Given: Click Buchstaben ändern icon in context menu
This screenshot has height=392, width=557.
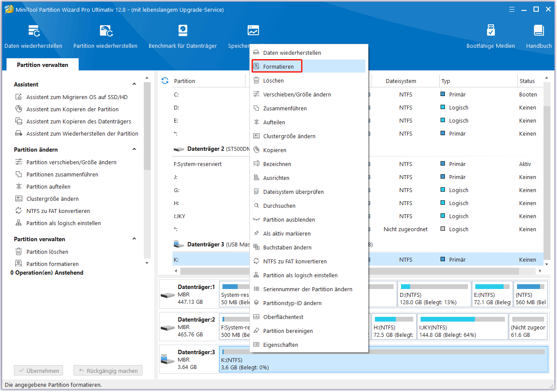Looking at the screenshot, I should point(256,247).
